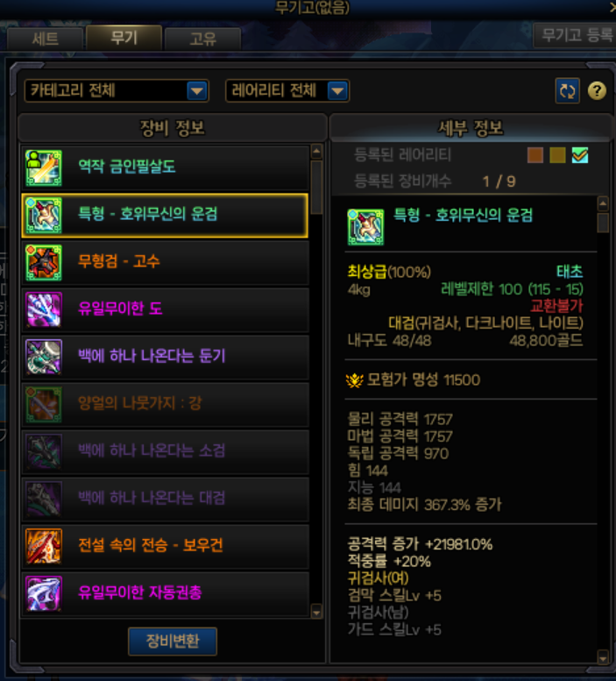Screen dimensions: 616x681
Task: Select the 유일무이한 자동권총 icon
Action: pos(44,593)
